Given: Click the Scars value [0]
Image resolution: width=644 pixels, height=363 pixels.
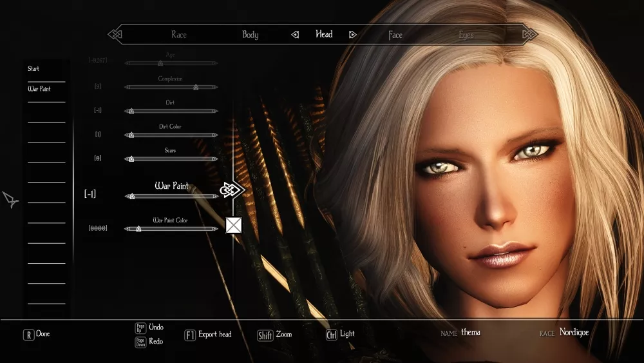Looking at the screenshot, I should (x=98, y=158).
